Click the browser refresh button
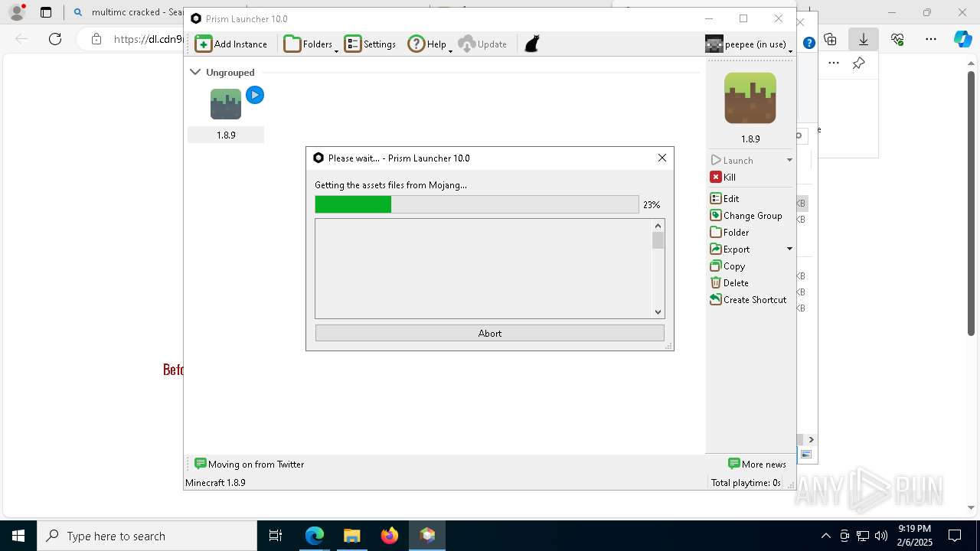Image resolution: width=980 pixels, height=551 pixels. point(55,39)
